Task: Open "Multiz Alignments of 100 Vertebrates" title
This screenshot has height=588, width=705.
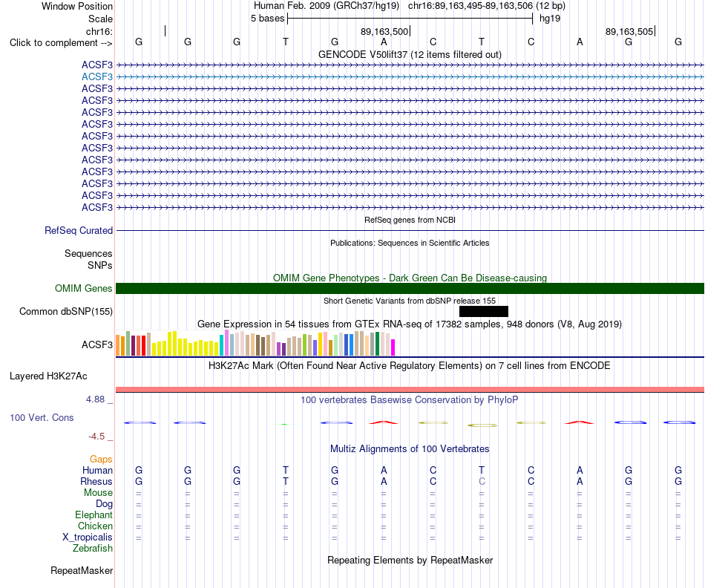Action: [410, 448]
